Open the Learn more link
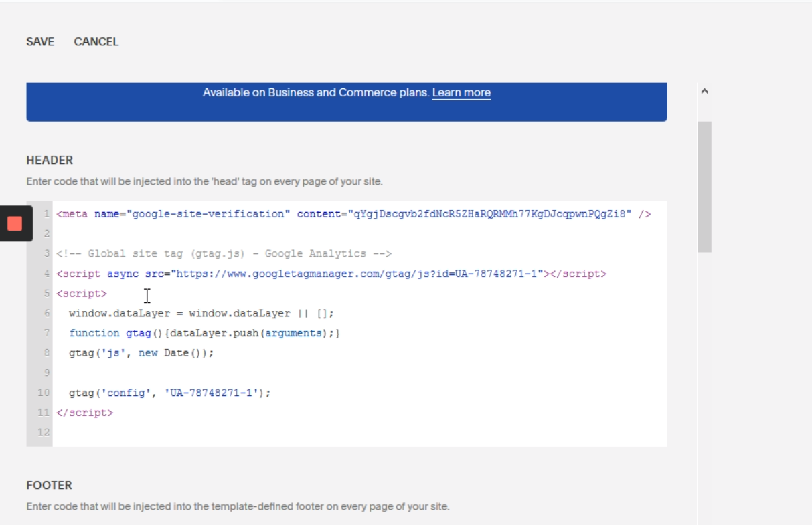The height and width of the screenshot is (525, 812). point(461,92)
